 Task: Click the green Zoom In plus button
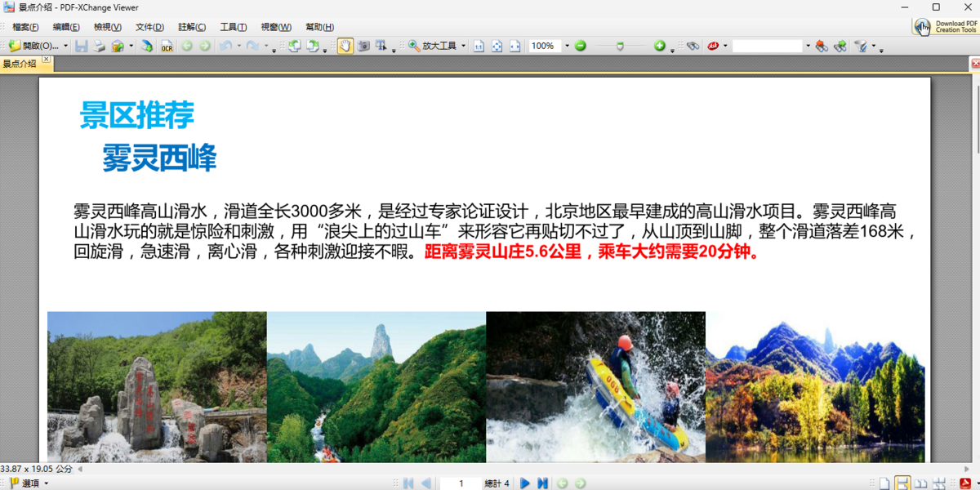click(659, 47)
